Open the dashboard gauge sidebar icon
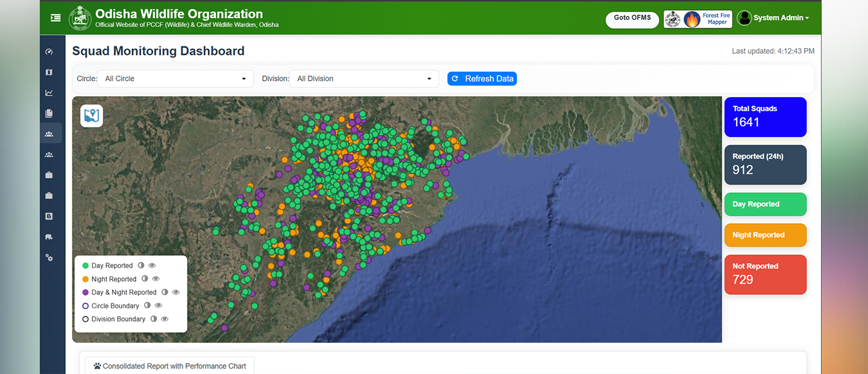This screenshot has width=868, height=374. pyautogui.click(x=49, y=52)
